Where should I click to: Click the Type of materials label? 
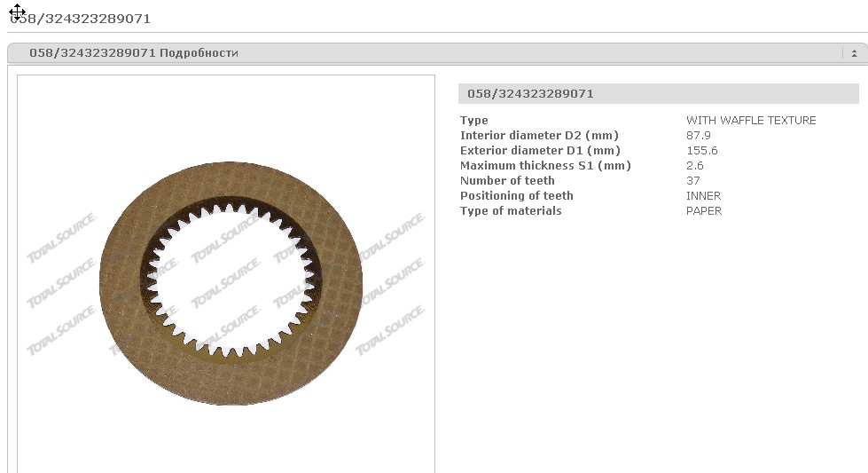click(x=511, y=211)
